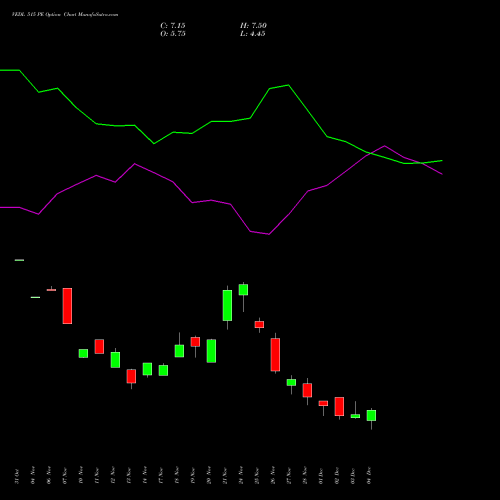The image size is (500, 500).
Task: Click the open value O: 5.75
Action: pos(173,34)
